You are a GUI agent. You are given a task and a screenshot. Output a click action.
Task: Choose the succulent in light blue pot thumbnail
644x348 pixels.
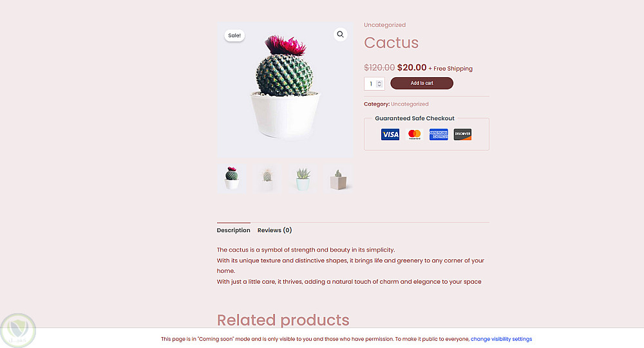tap(303, 178)
